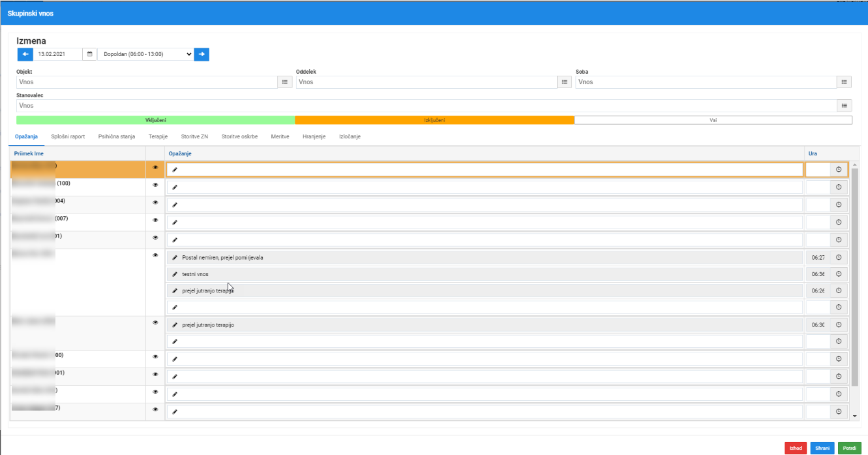The width and height of the screenshot is (868, 455).
Task: Open the Psihična stanja tab
Action: 117,136
